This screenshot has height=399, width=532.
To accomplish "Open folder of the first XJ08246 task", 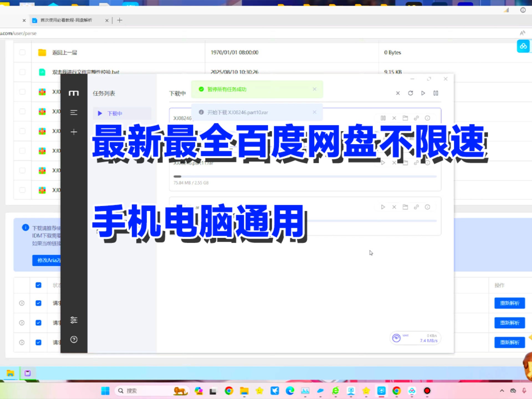I will (x=405, y=118).
